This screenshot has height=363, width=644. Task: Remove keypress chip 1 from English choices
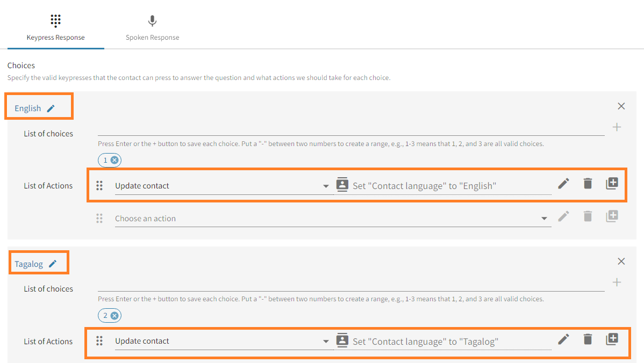[115, 160]
